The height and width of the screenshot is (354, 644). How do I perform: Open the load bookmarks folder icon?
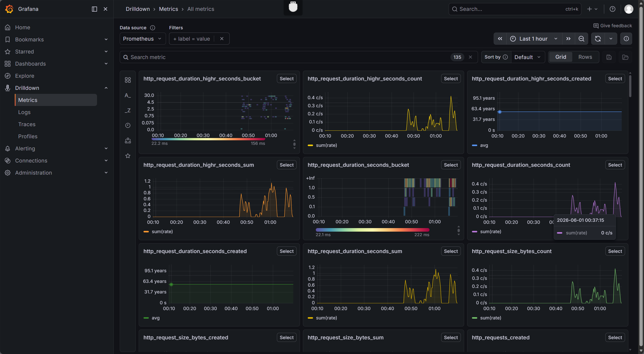(625, 57)
